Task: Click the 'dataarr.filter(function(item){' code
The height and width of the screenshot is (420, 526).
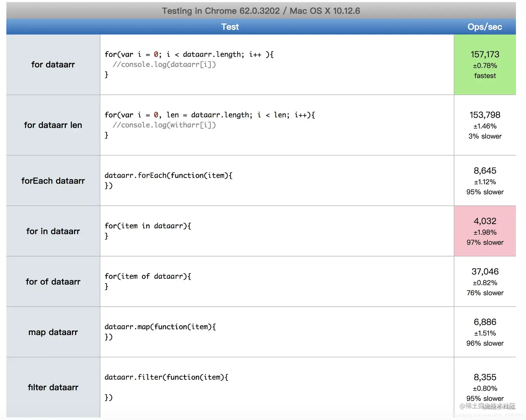Action: pyautogui.click(x=166, y=377)
